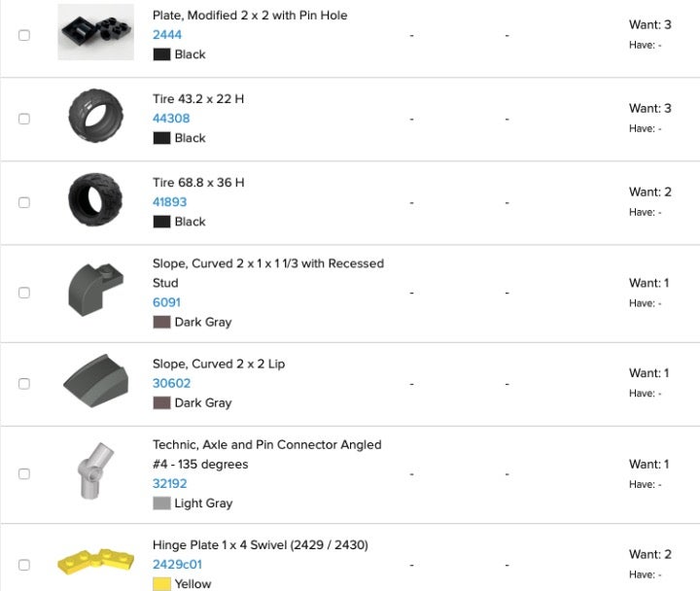Select the Hinge Plate 1 x 4 Swivel checkbox

24,565
